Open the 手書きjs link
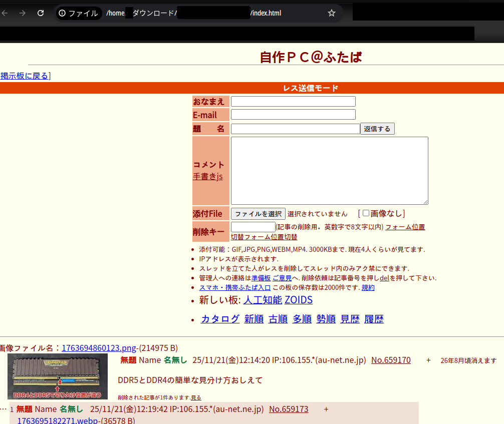 [207, 176]
